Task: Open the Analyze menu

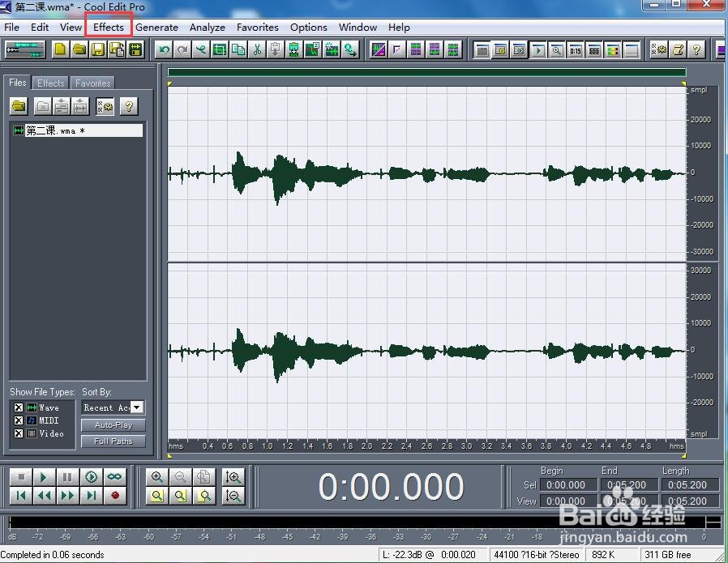Action: (x=208, y=28)
